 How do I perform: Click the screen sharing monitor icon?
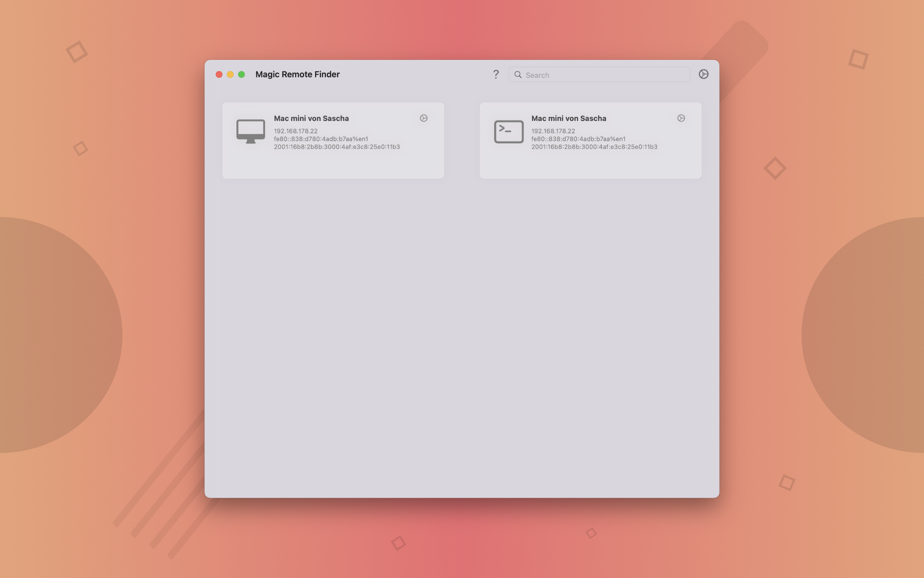click(x=250, y=131)
